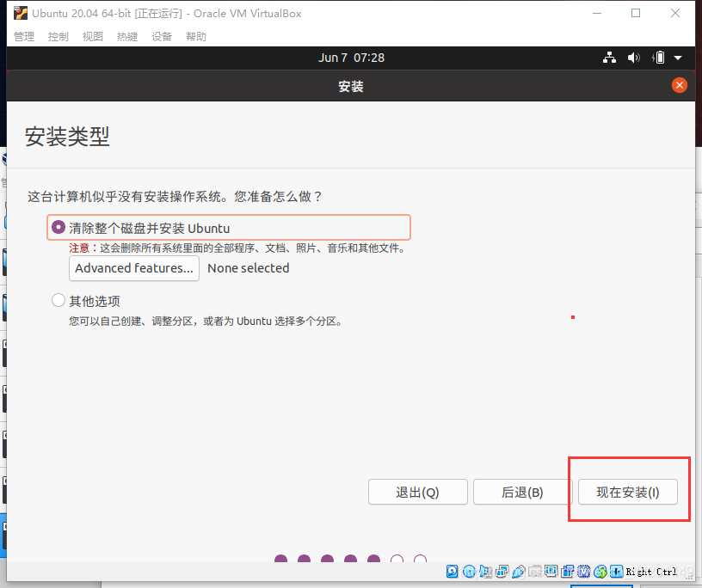Expand the Ubuntu system menu arrow
Screen dimensions: 702x588
click(x=678, y=58)
